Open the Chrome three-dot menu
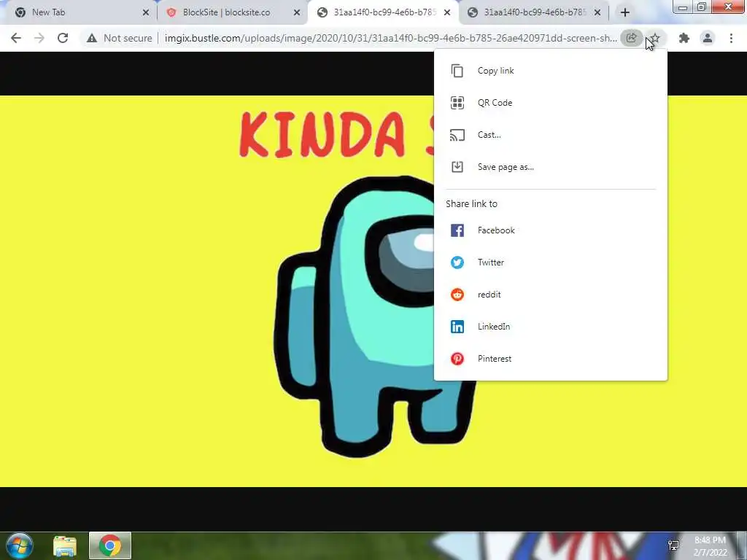Image resolution: width=747 pixels, height=560 pixels. (x=731, y=38)
